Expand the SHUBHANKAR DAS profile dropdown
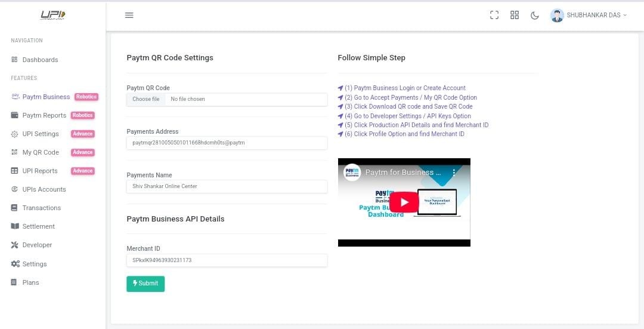This screenshot has width=644, height=329. [596, 15]
